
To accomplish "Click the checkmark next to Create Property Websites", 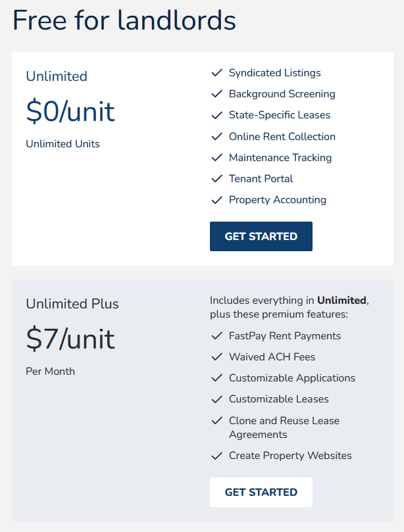I will 216,456.
